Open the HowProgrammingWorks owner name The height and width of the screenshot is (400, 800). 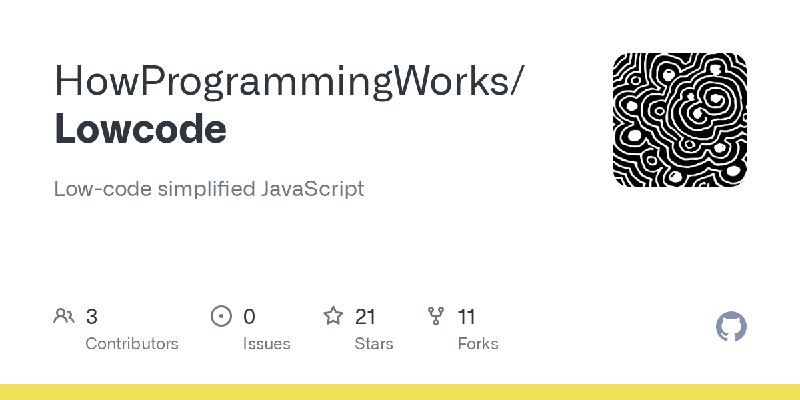pos(281,82)
